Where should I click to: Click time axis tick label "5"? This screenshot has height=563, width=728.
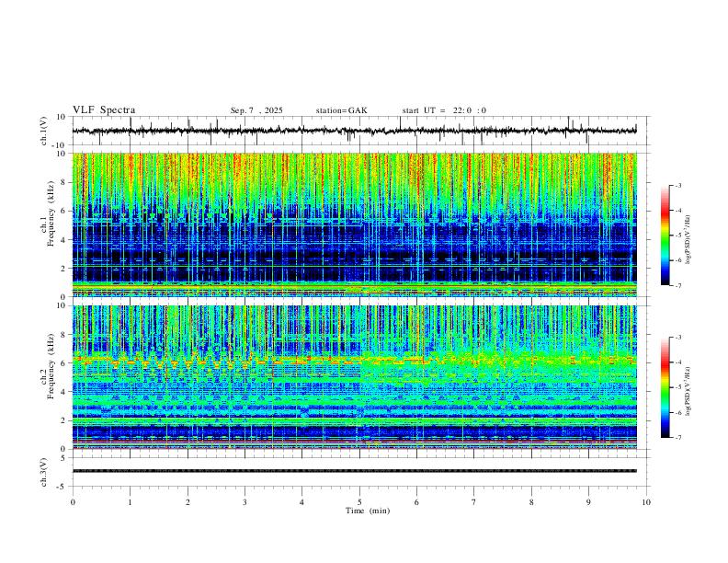359,502
